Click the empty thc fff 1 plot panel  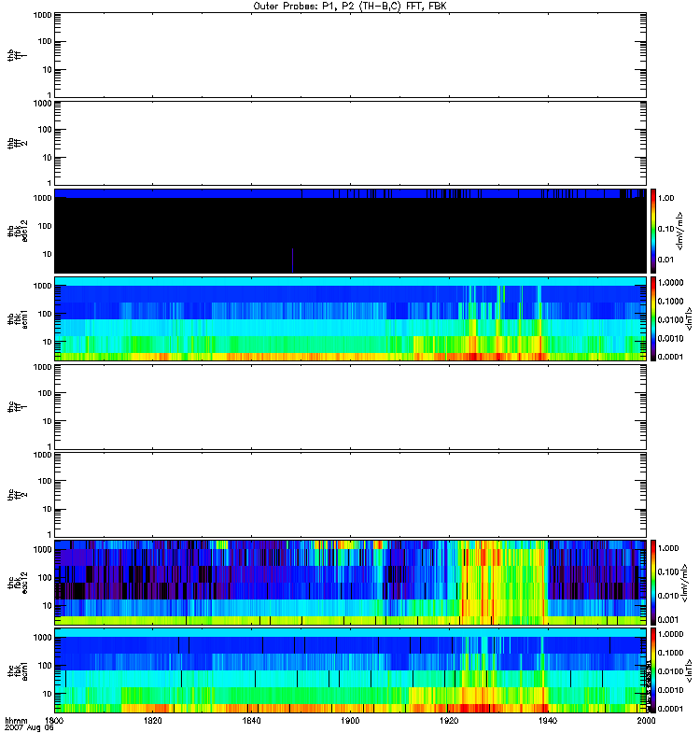[x=350, y=407]
